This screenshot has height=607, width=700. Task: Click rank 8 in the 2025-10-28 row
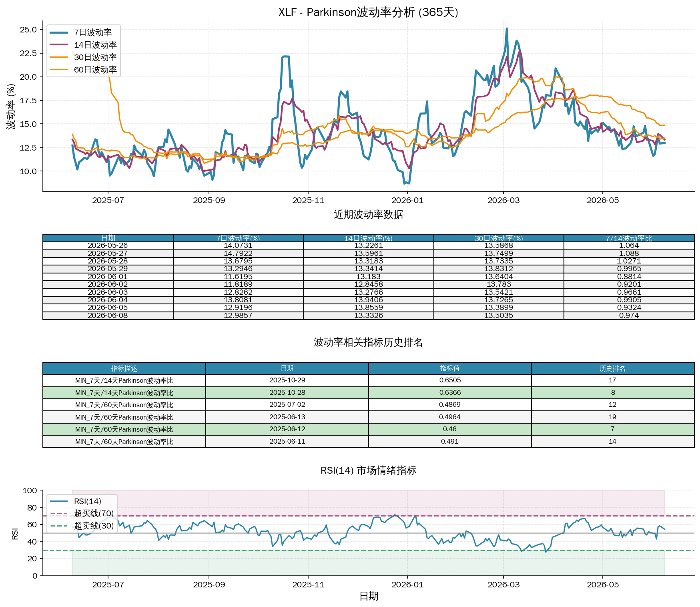point(613,393)
